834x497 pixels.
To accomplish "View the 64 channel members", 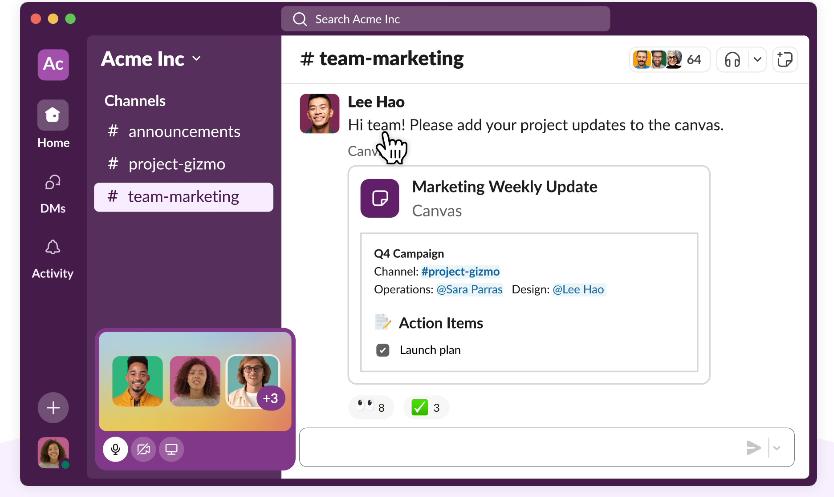I will (669, 60).
